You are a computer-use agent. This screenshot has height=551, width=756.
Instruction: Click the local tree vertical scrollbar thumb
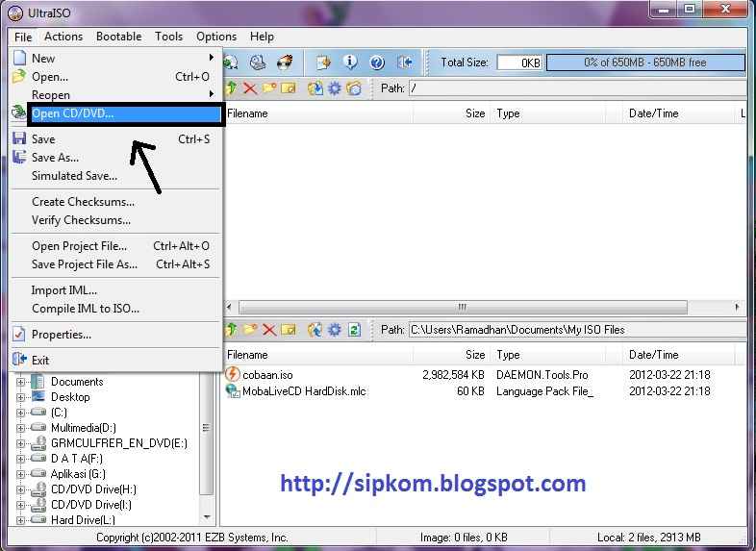(206, 434)
